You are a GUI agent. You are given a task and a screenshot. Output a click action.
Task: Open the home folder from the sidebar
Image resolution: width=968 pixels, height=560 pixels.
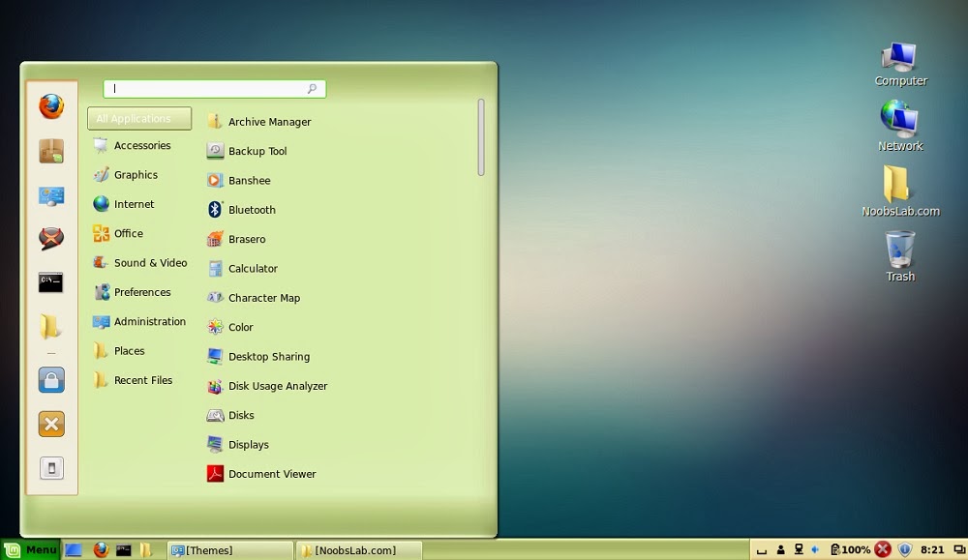50,327
